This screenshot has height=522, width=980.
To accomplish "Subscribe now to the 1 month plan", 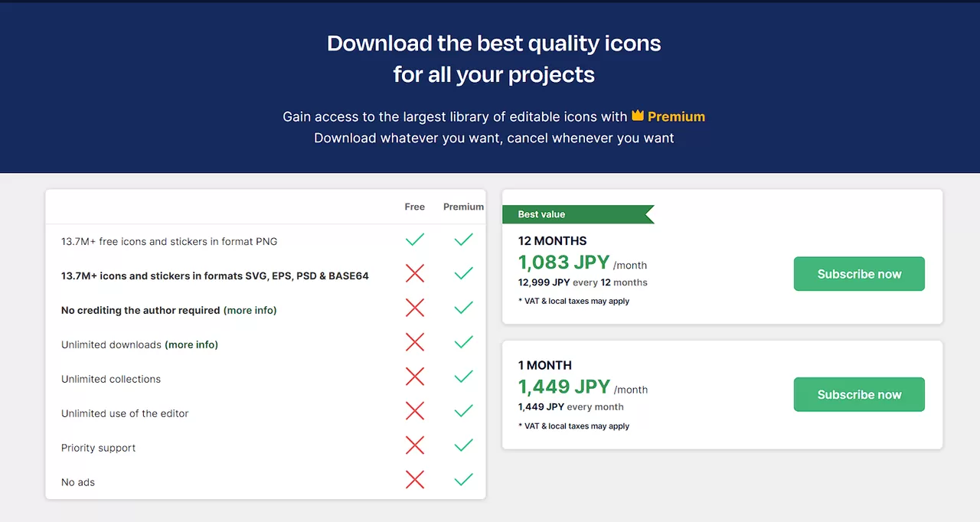I will click(859, 394).
